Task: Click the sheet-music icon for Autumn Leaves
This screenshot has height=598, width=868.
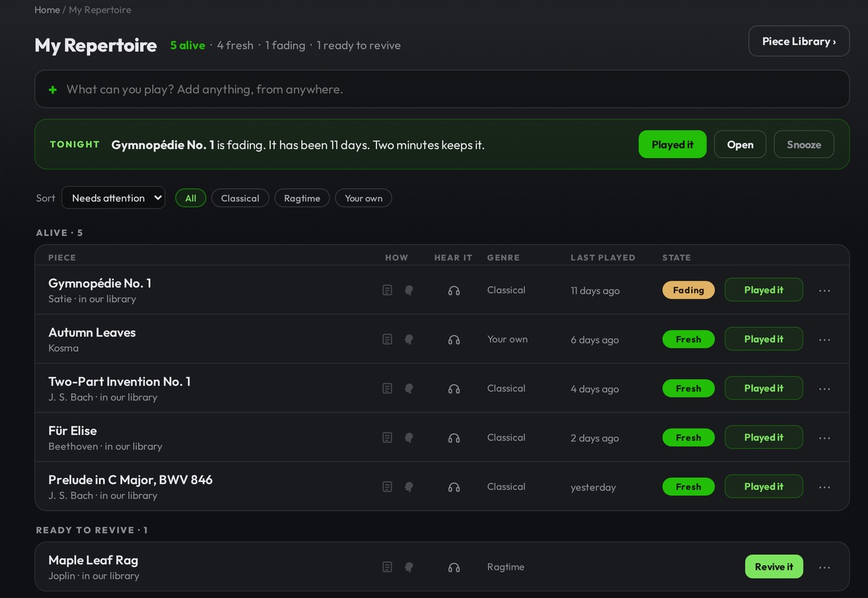Action: [x=387, y=339]
